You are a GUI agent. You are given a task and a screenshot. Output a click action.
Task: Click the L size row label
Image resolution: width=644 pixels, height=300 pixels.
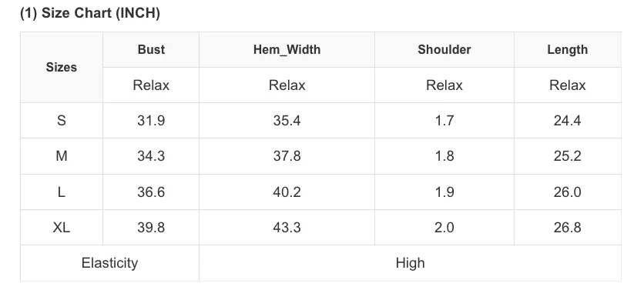[x=61, y=192]
